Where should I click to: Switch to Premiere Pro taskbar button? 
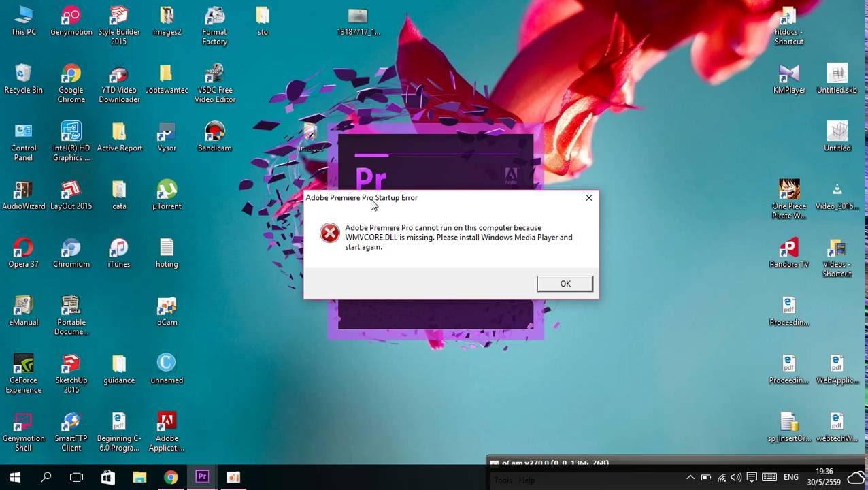pos(202,477)
